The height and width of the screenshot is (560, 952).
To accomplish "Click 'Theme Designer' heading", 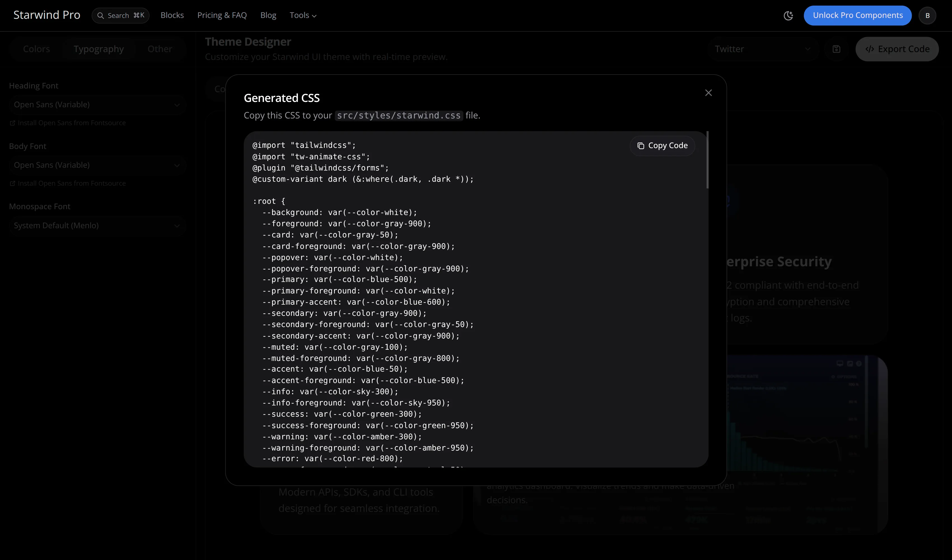I will (x=248, y=42).
